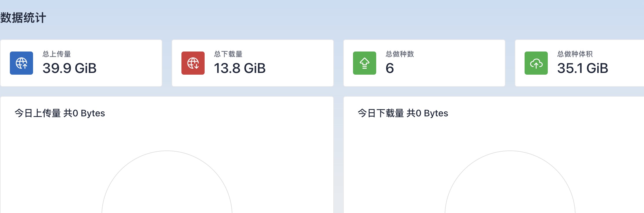The image size is (644, 213).
Task: Click the total seeding count 6
Action: 390,68
